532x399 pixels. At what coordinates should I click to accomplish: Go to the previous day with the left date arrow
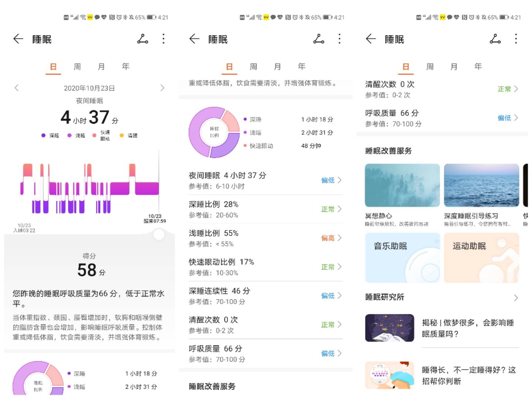coord(17,88)
